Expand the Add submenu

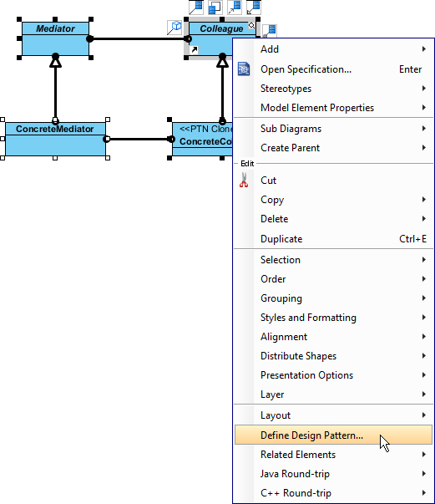click(333, 49)
